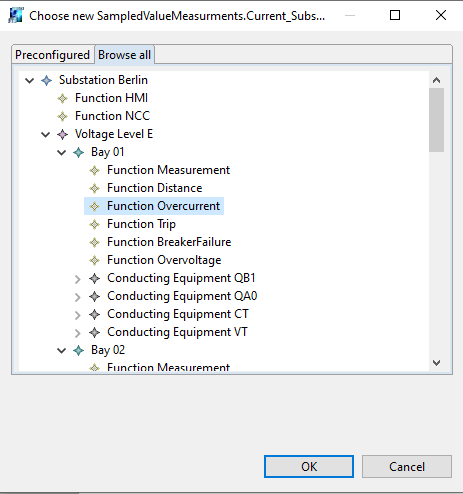Collapse the Substation Berlin tree node

(x=30, y=81)
